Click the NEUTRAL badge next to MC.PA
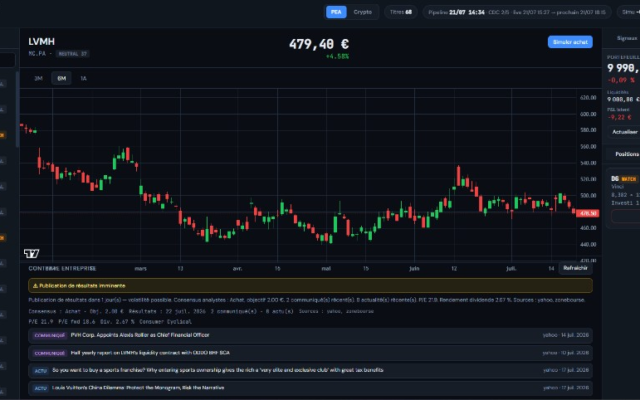Viewport: 640px width, 400px height. [72, 54]
